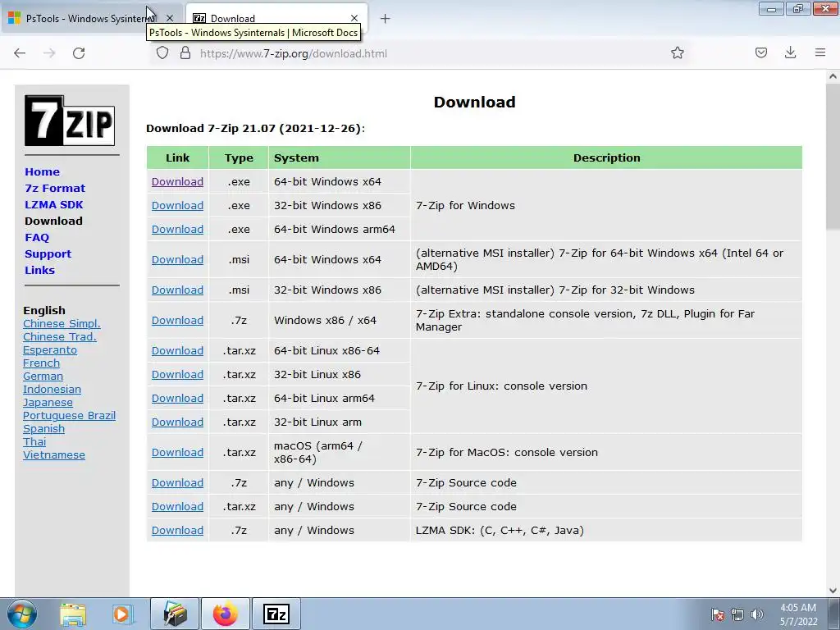This screenshot has height=630, width=840.
Task: Switch language to Esperanto
Action: [50, 349]
